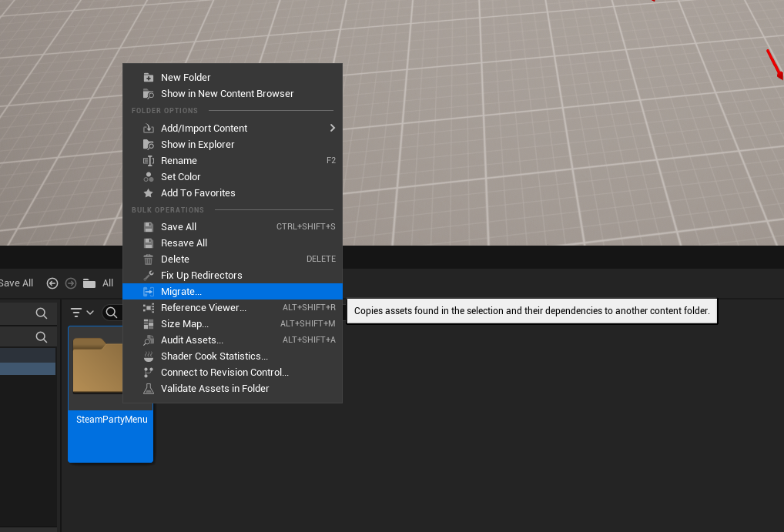Choose Audit Assets... from bulk operations
The width and height of the screenshot is (784, 532).
(192, 340)
